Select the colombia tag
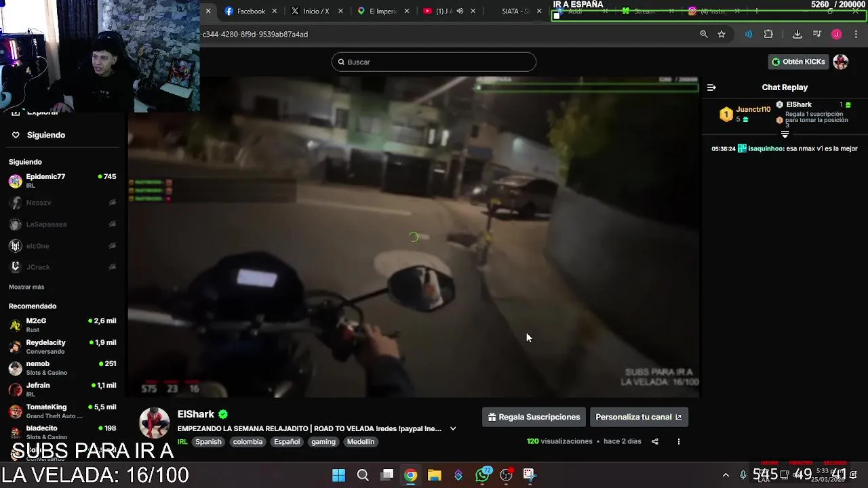Viewport: 868px width, 488px height. click(248, 442)
